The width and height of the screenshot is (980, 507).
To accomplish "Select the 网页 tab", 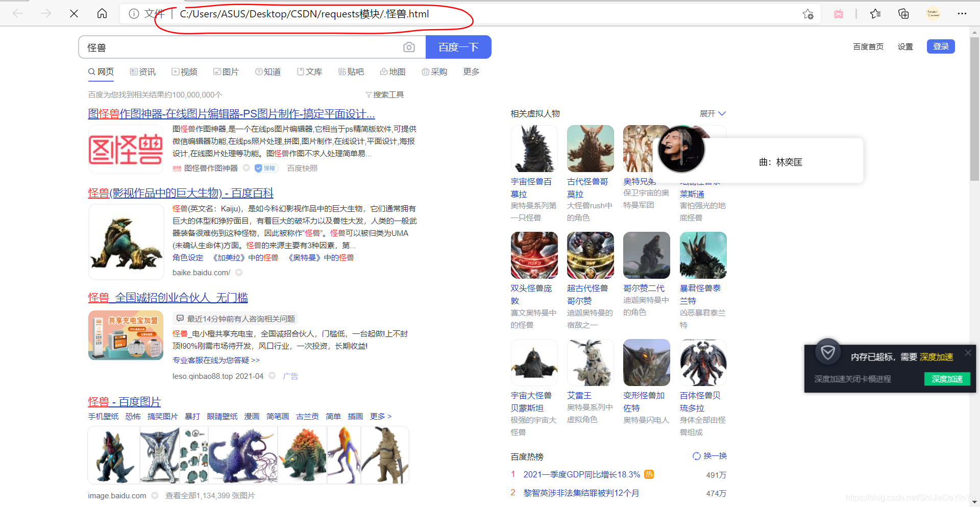I will tap(101, 71).
